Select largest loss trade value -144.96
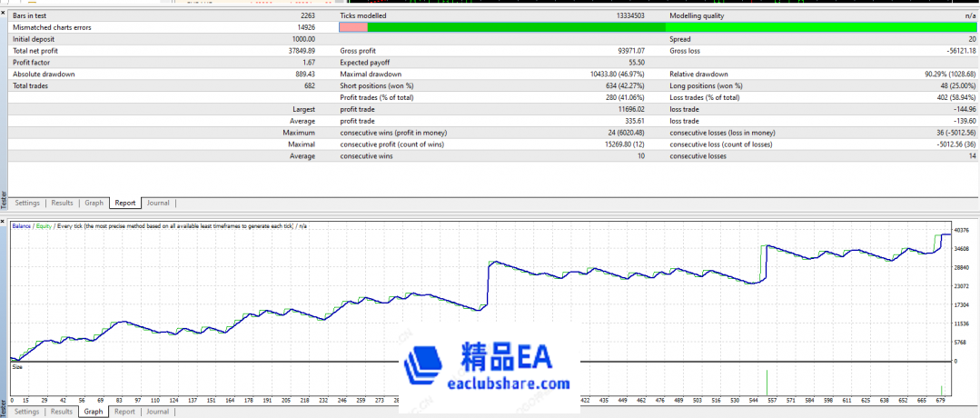This screenshot has width=980, height=418. [964, 110]
